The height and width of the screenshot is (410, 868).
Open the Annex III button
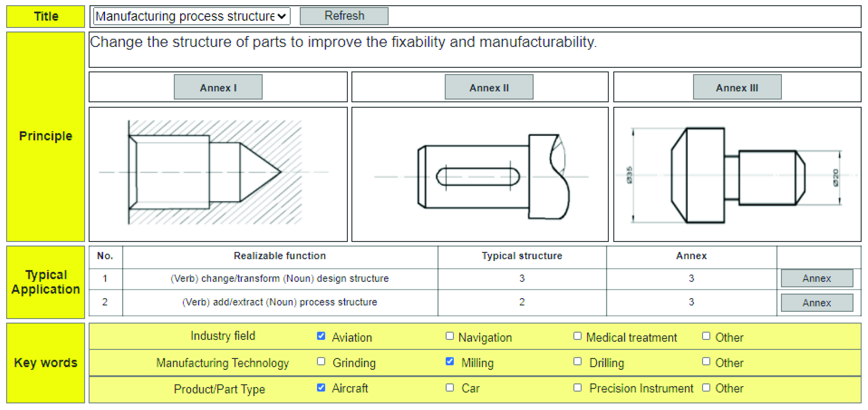pyautogui.click(x=737, y=87)
